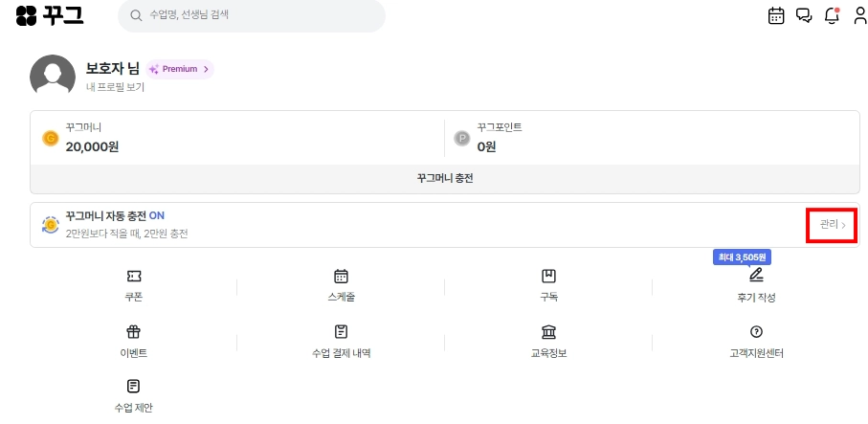Open 관리 auto-charge settings chevron
Image resolution: width=868 pixels, height=424 pixels.
click(x=833, y=225)
